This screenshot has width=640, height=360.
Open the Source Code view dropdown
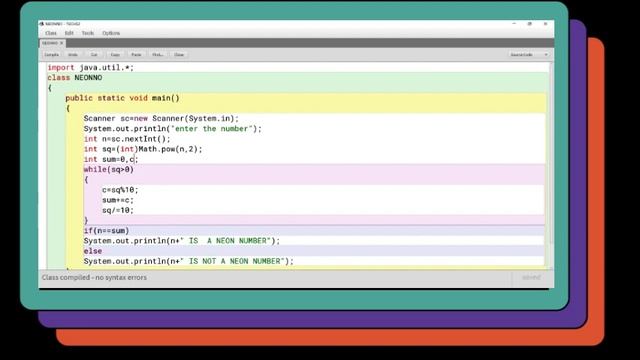click(529, 55)
